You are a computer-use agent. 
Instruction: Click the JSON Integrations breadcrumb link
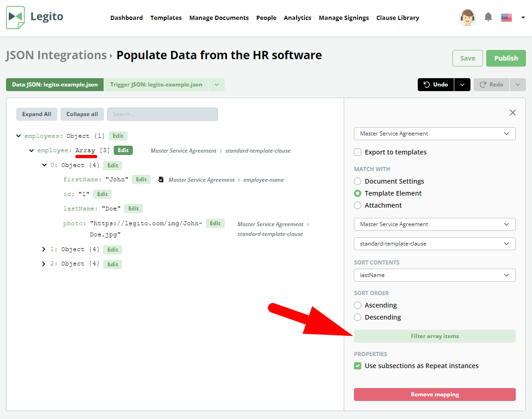[56, 55]
